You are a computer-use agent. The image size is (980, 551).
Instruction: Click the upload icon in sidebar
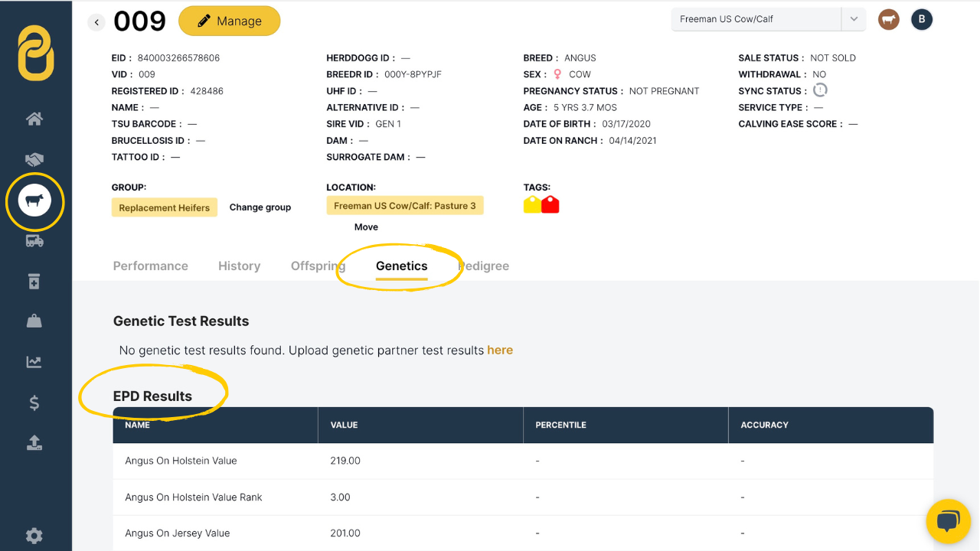[x=34, y=442]
